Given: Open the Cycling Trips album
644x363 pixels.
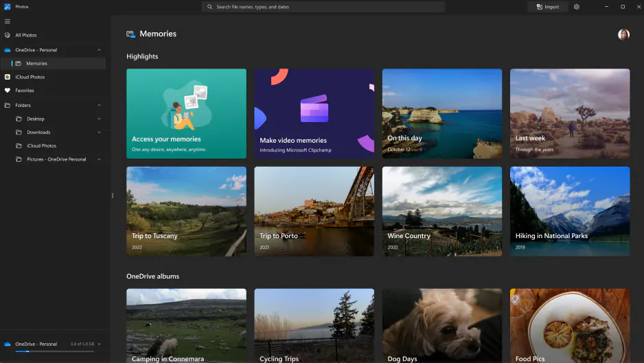Looking at the screenshot, I should 314,326.
